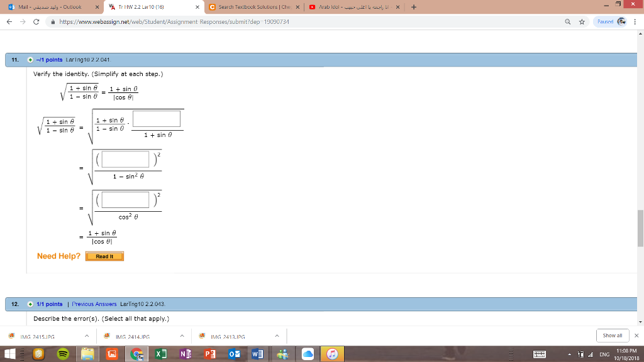Launch Word from the taskbar
Screen dimensions: 644x362
(258, 354)
